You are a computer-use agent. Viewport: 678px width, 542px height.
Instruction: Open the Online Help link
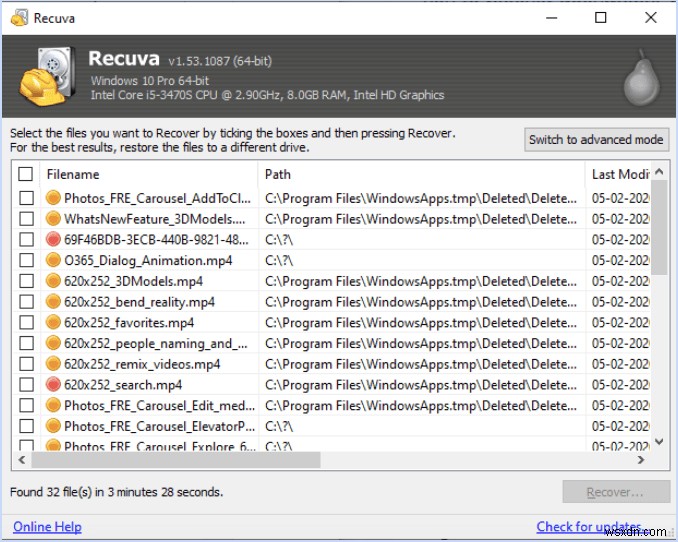47,527
